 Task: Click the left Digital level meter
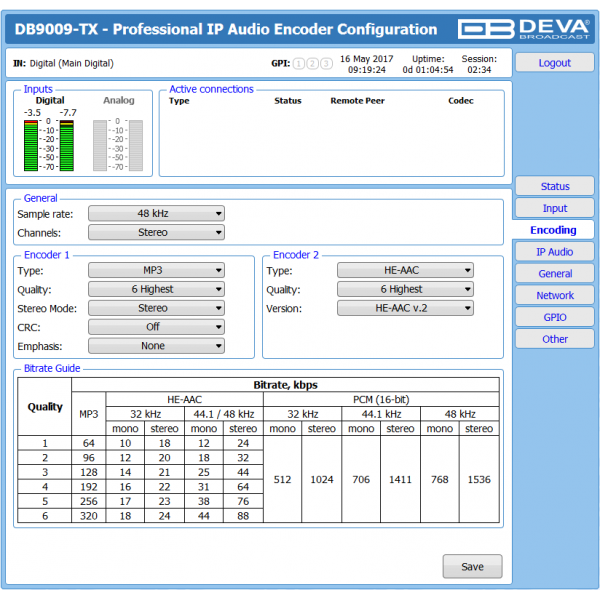click(31, 145)
